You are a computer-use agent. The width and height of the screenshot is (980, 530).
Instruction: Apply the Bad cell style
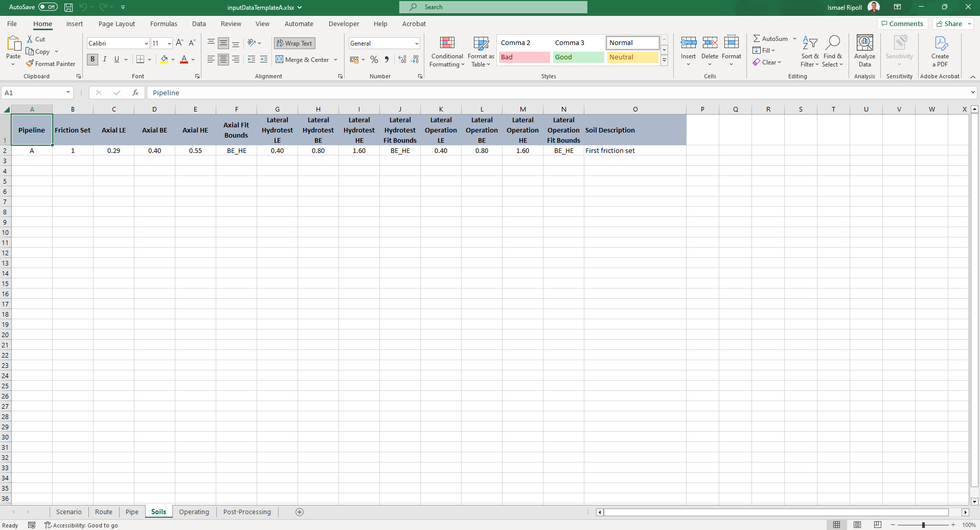coord(524,57)
